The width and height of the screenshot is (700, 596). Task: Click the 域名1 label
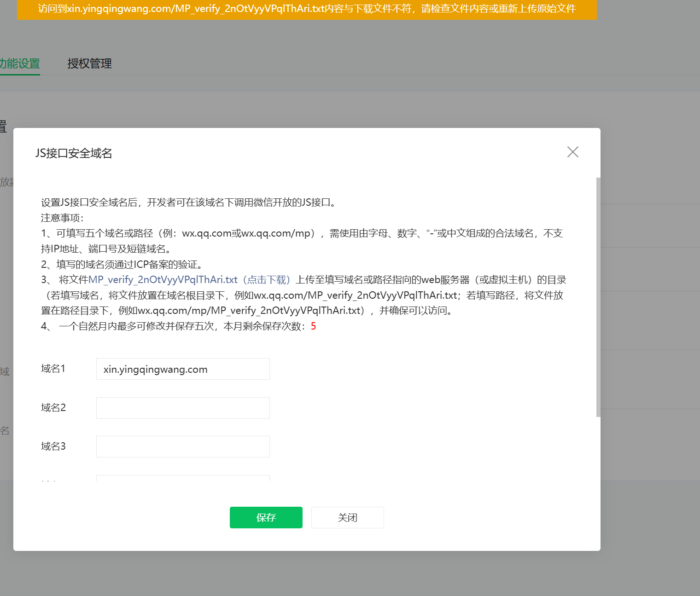[53, 369]
